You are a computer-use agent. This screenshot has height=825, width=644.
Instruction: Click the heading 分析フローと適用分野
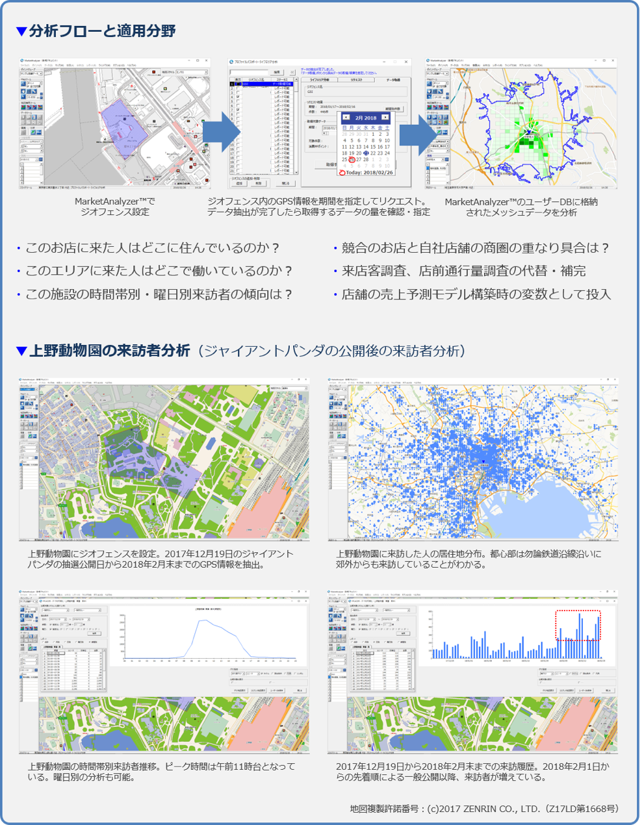pyautogui.click(x=102, y=31)
